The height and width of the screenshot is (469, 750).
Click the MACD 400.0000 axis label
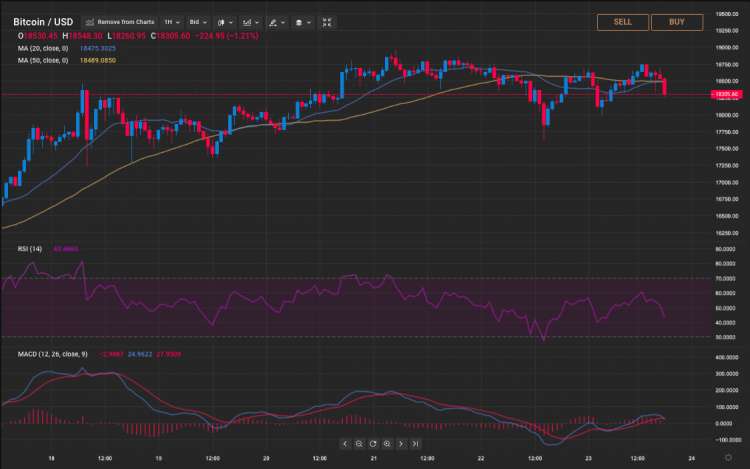tap(727, 358)
